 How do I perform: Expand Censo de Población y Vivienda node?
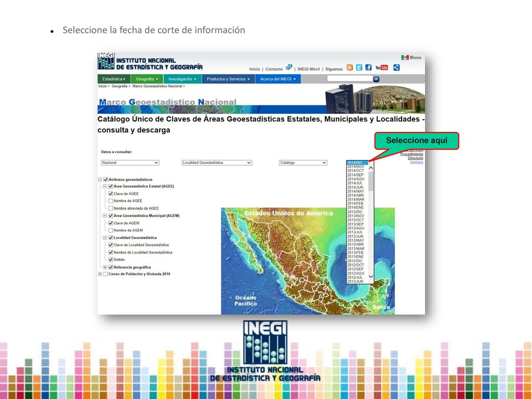point(100,274)
